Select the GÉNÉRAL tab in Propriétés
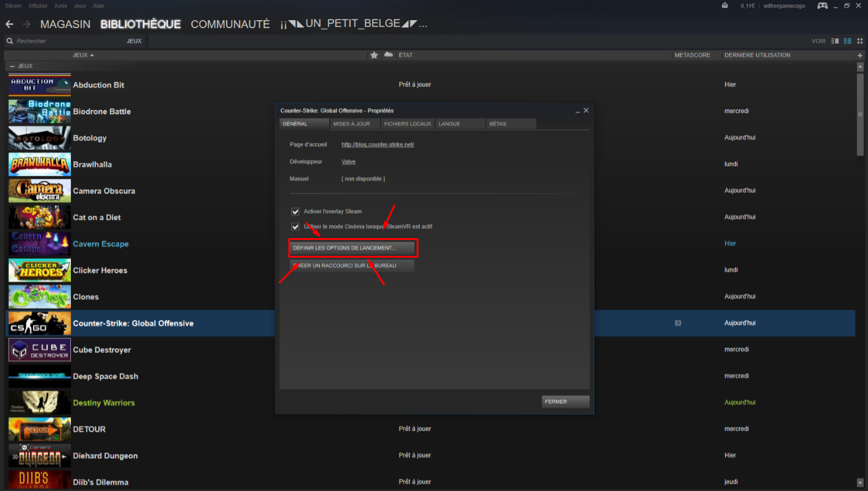 304,124
